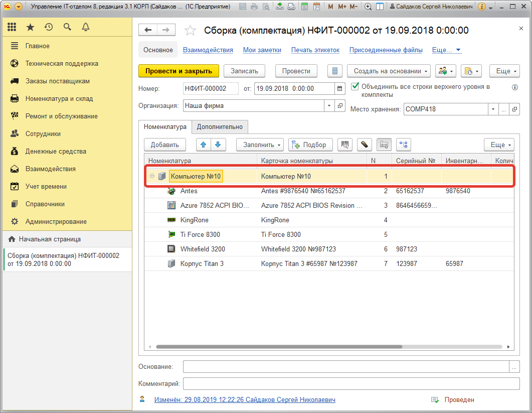Open Место хранения record with open button

[x=514, y=109]
